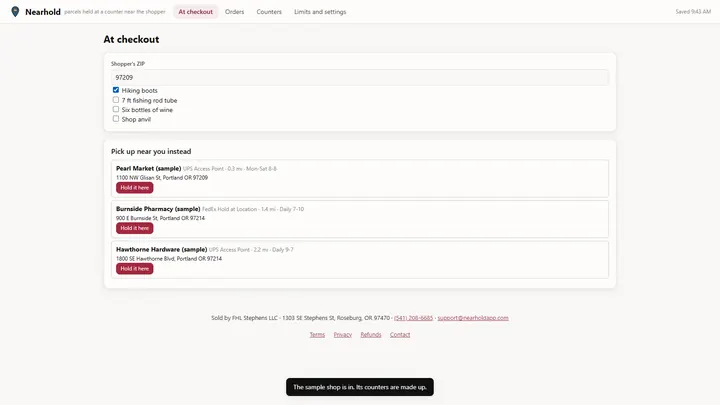Open the Privacy footer link
The height and width of the screenshot is (405, 720).
point(343,335)
